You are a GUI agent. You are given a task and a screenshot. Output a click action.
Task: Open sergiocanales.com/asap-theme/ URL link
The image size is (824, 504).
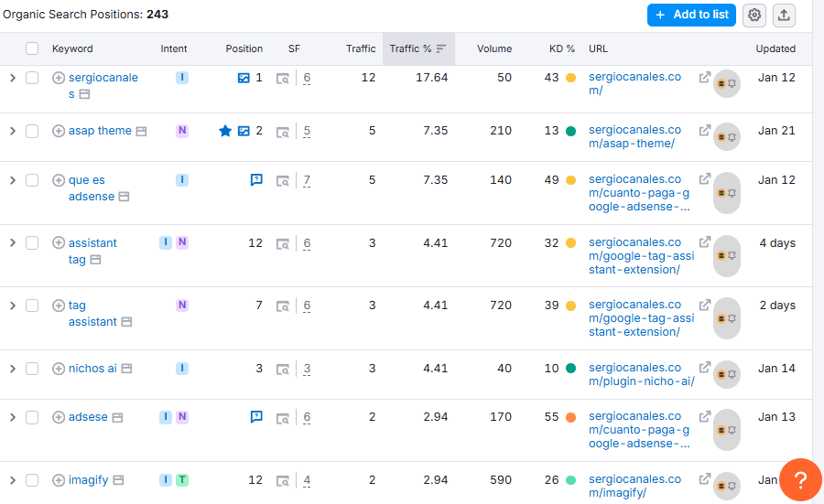click(634, 136)
